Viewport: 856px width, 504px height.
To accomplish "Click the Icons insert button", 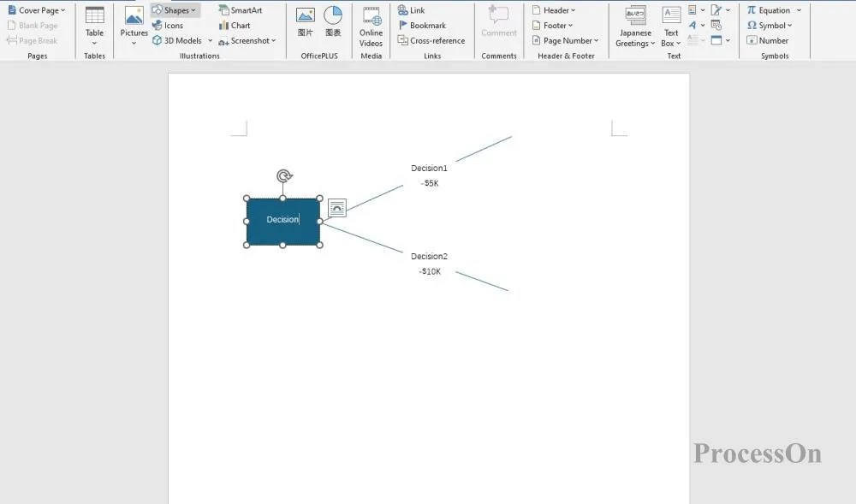I will (x=168, y=25).
